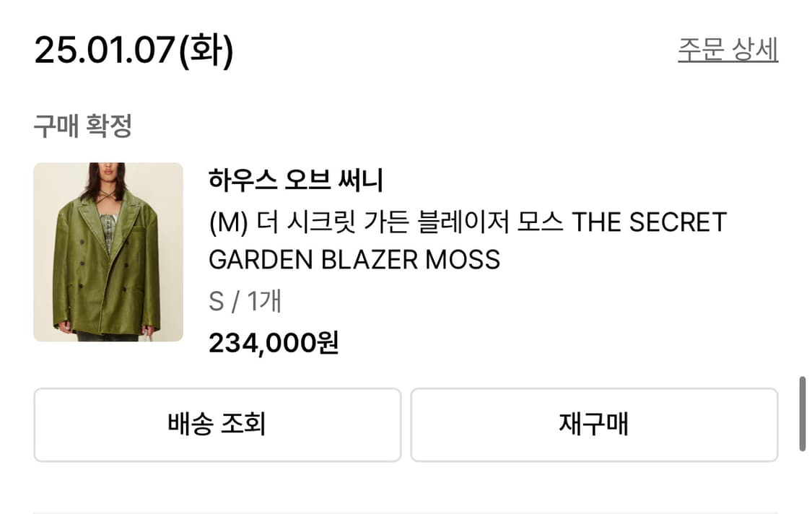Click the bold price below the options
This screenshot has height=514, width=812.
coord(276,344)
